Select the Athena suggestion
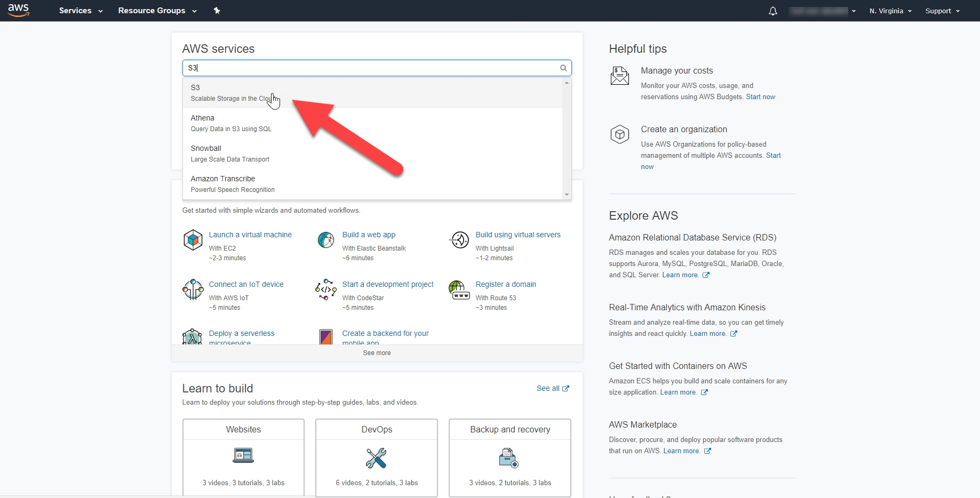Screen dimensions: 980x498 pyautogui.click(x=372, y=123)
